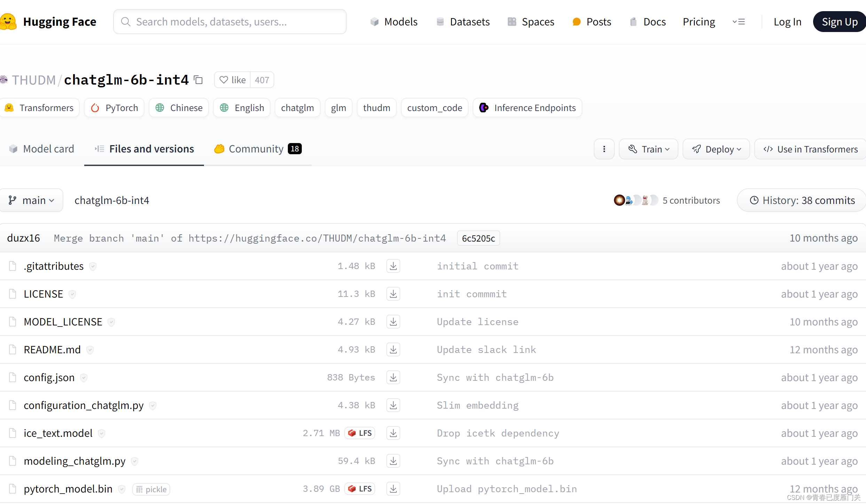Like the model with the heart button
Screen dimensions: 866x504
[x=233, y=80]
